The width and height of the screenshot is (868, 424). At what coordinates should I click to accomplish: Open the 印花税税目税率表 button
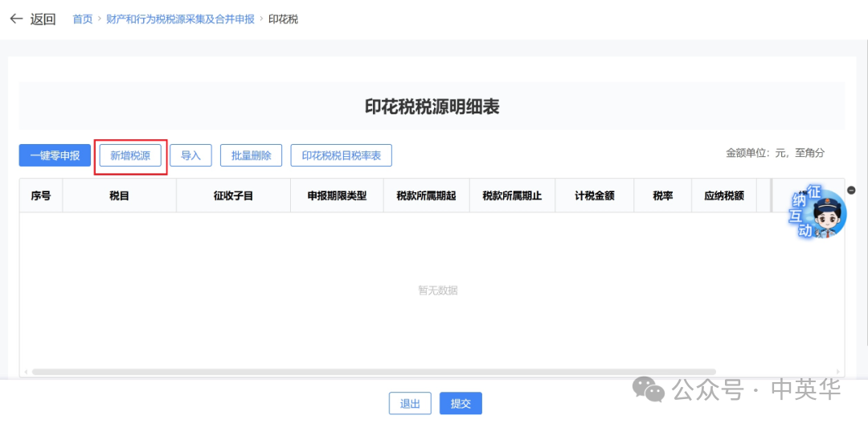[x=341, y=155]
